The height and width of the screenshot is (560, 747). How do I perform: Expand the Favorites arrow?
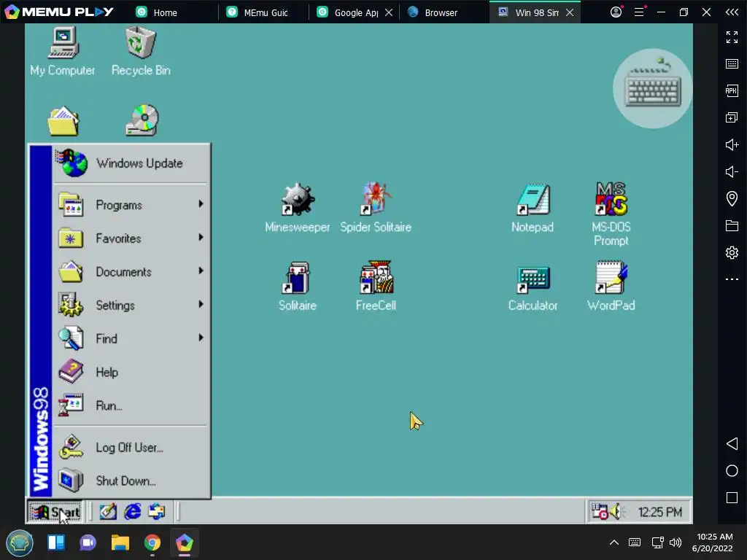click(x=201, y=237)
